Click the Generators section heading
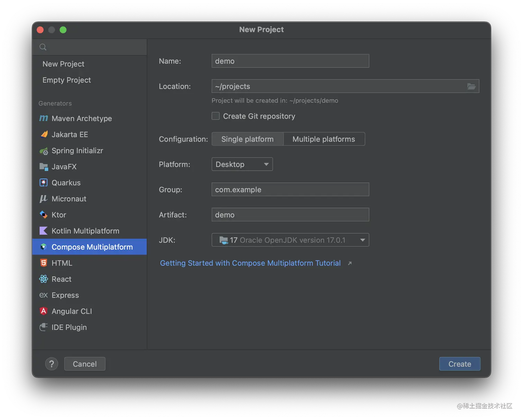Image resolution: width=523 pixels, height=420 pixels. point(55,103)
